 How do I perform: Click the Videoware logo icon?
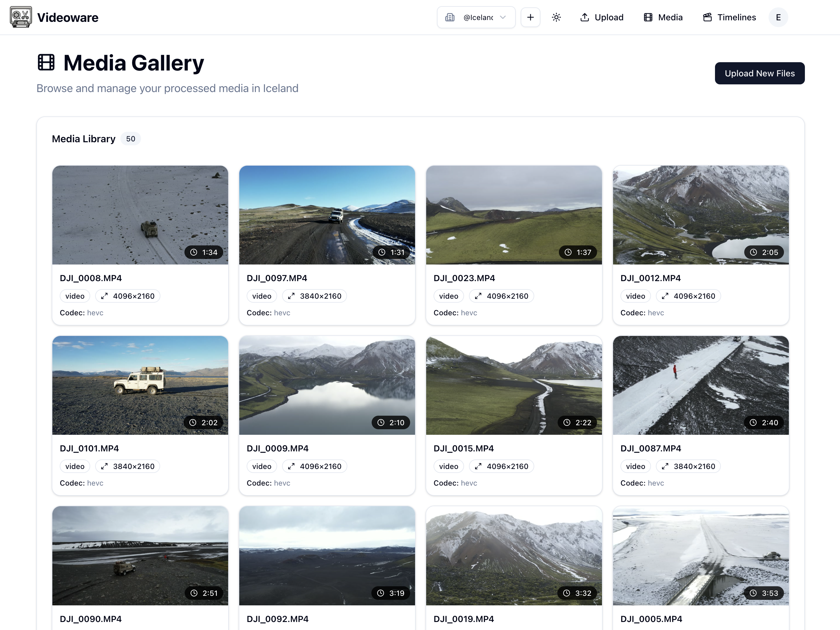pos(21,17)
